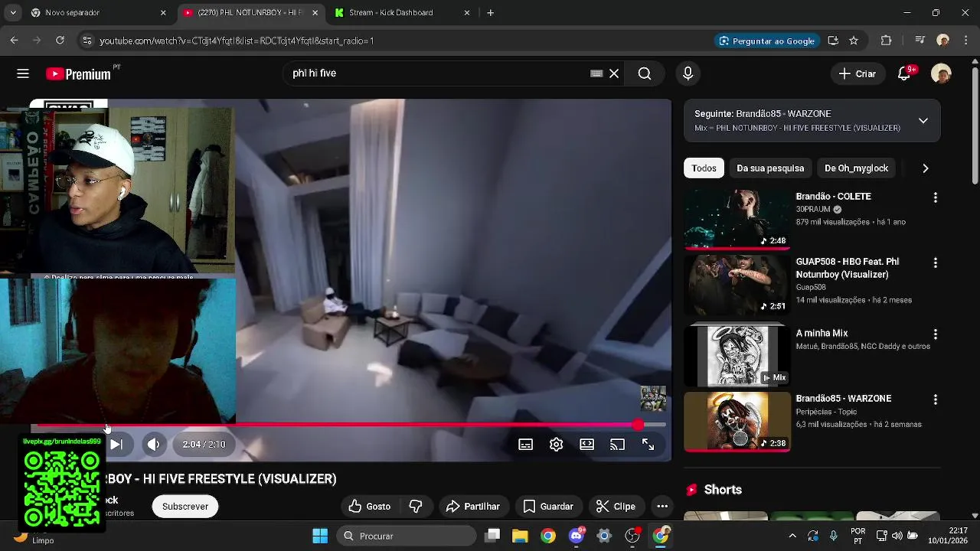Open a new browser tab plus
The image size is (980, 551).
coord(491,12)
